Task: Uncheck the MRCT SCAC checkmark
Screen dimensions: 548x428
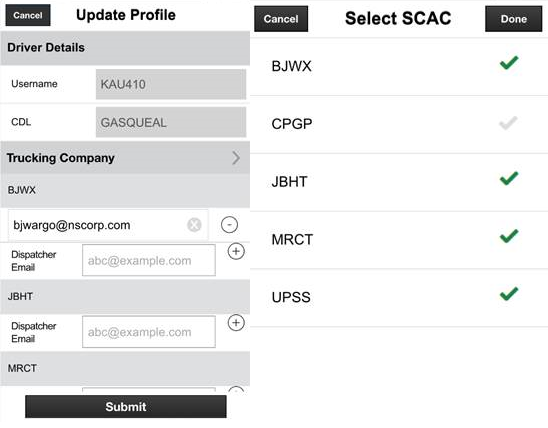Action: click(x=509, y=236)
